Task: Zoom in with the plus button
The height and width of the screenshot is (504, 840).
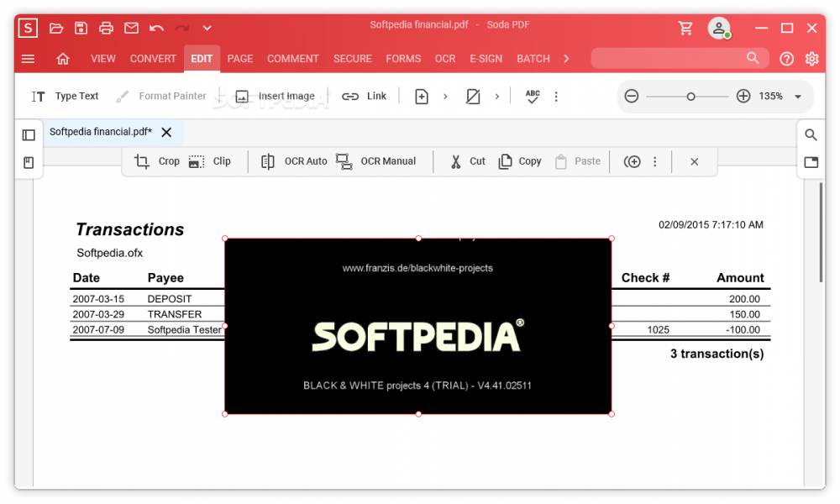Action: pyautogui.click(x=743, y=97)
